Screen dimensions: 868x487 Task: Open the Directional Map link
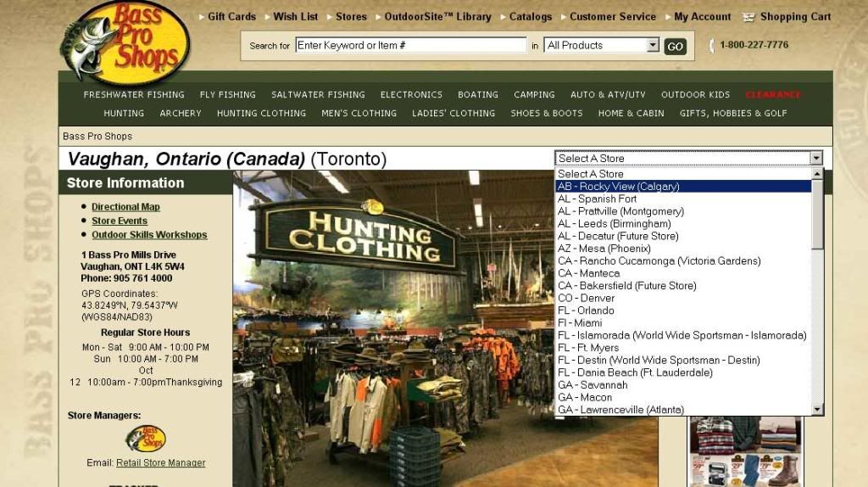tap(125, 207)
